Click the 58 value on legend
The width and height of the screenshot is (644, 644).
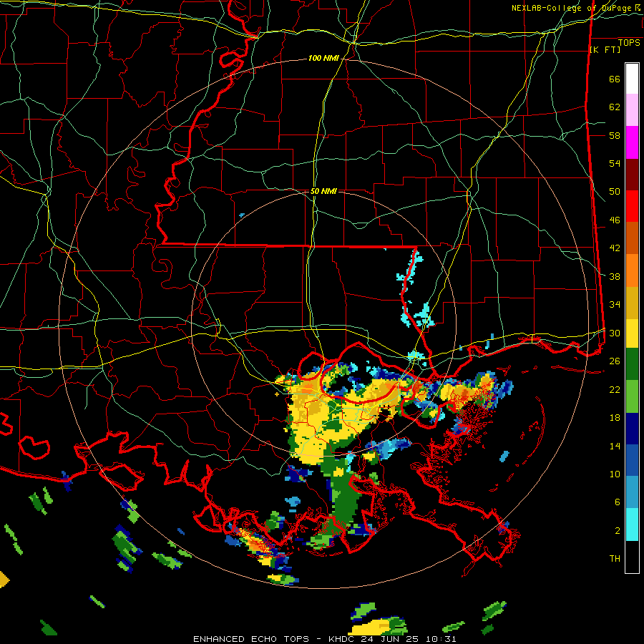(615, 135)
